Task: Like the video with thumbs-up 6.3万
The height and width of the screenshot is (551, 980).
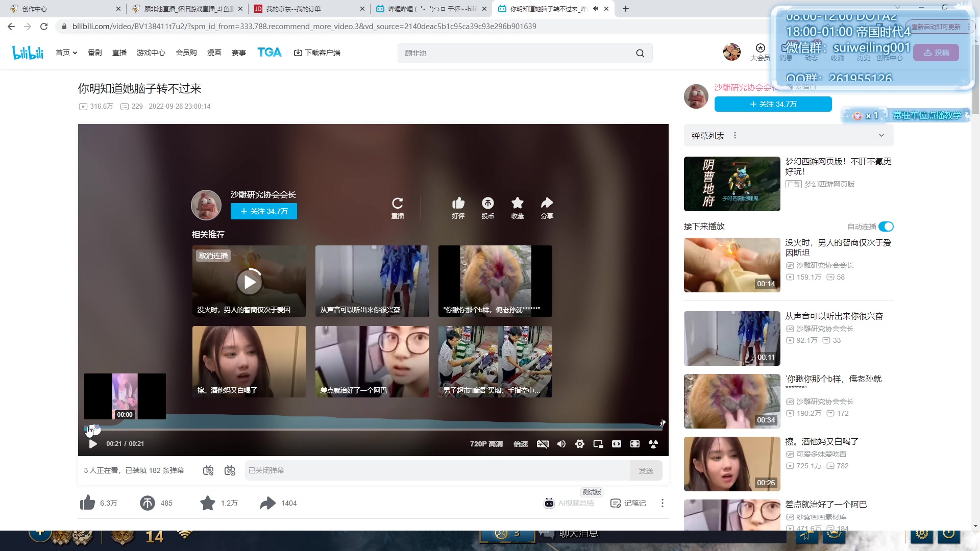Action: coord(88,503)
